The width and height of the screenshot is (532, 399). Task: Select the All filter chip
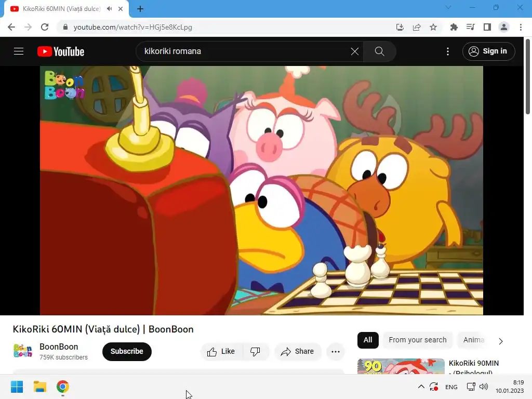point(368,340)
